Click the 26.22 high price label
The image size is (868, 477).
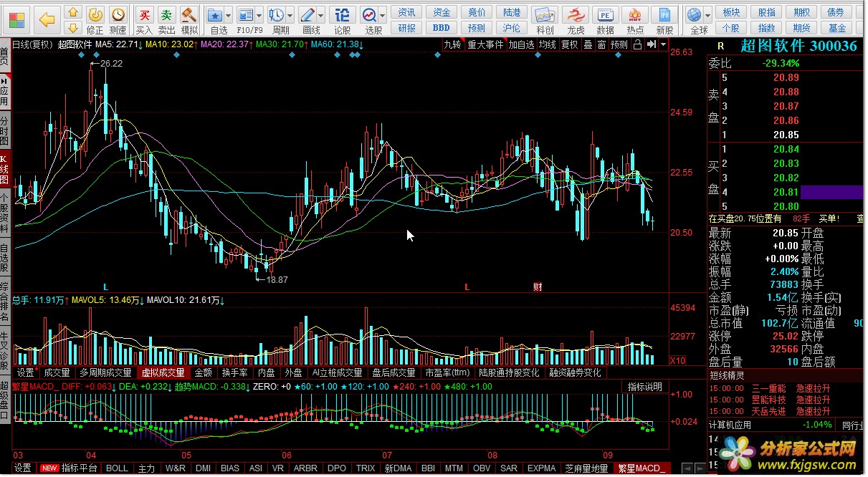(111, 64)
